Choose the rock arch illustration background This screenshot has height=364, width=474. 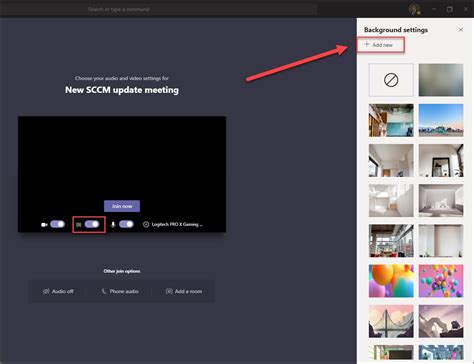coord(441,321)
